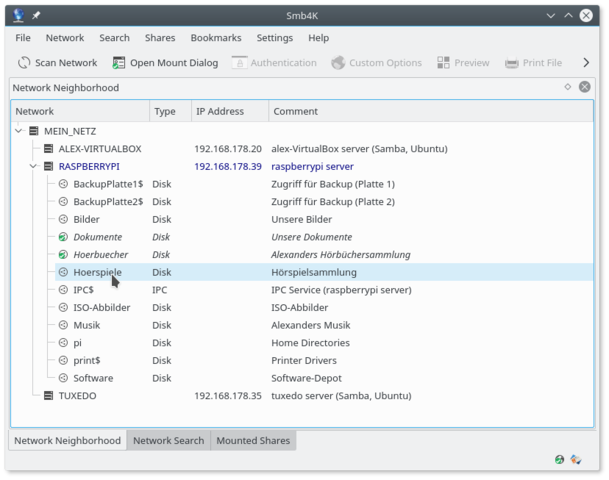Screen dimensions: 609x480
Task: Click comment 'Printer Drivers'
Action: click(304, 360)
